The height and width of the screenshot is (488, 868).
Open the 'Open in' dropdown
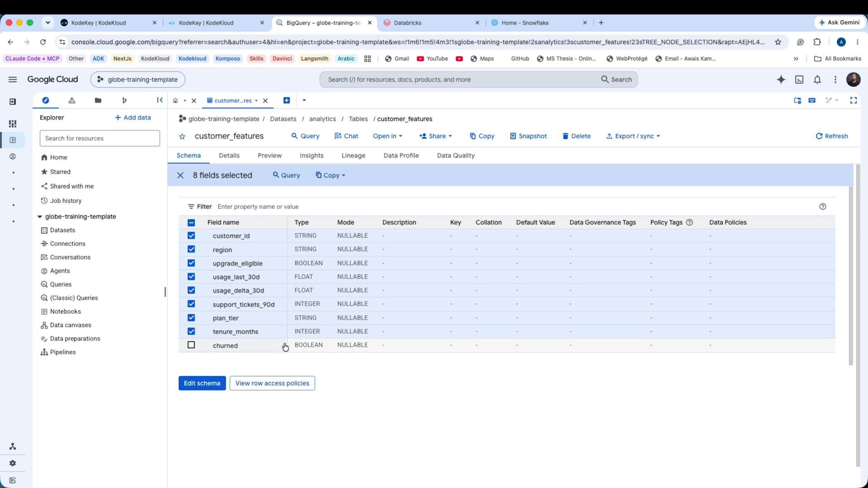(387, 136)
